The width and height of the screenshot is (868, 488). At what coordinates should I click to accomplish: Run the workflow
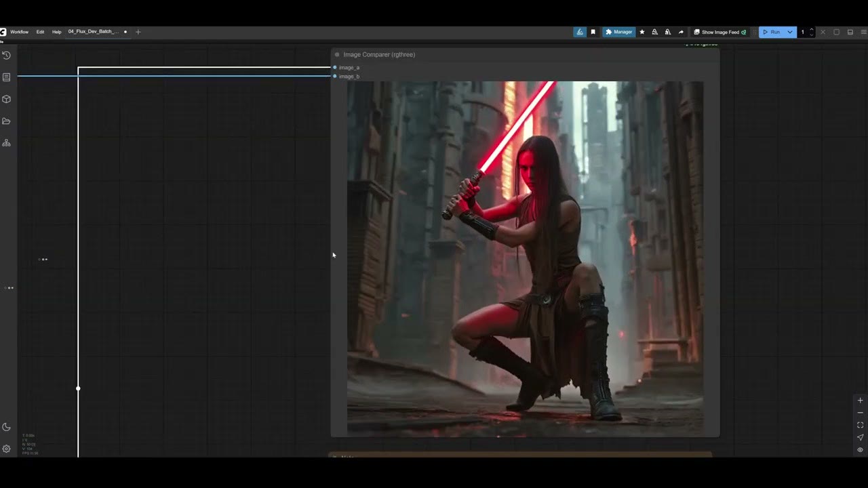coord(771,32)
